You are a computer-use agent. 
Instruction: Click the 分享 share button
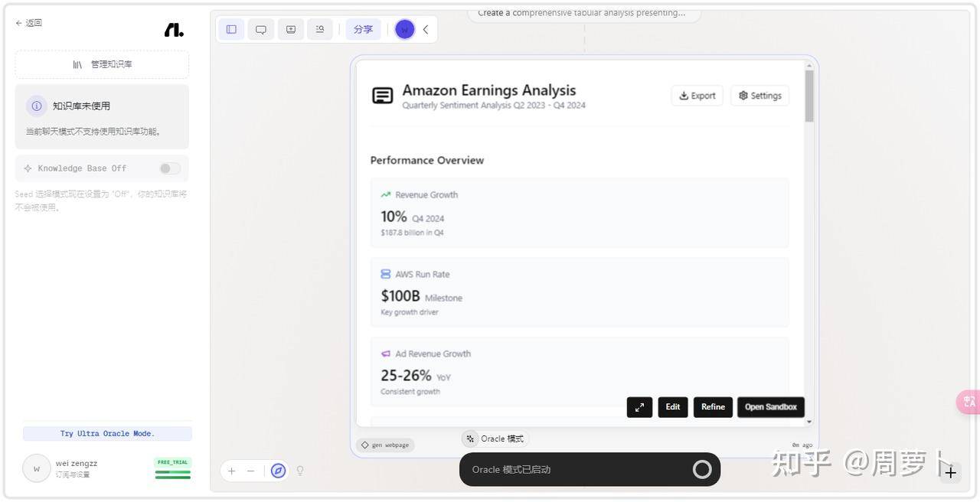(363, 29)
